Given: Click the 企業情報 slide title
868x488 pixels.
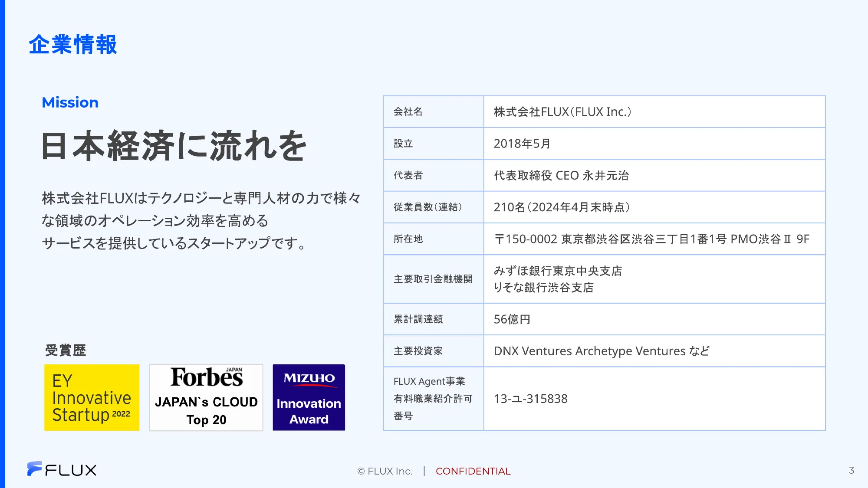Looking at the screenshot, I should click(x=73, y=45).
